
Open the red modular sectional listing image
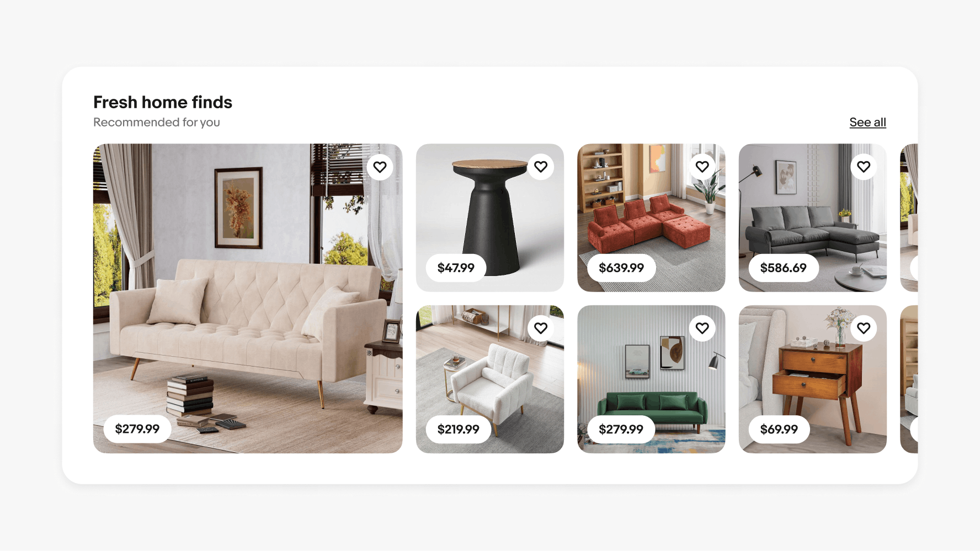(651, 218)
